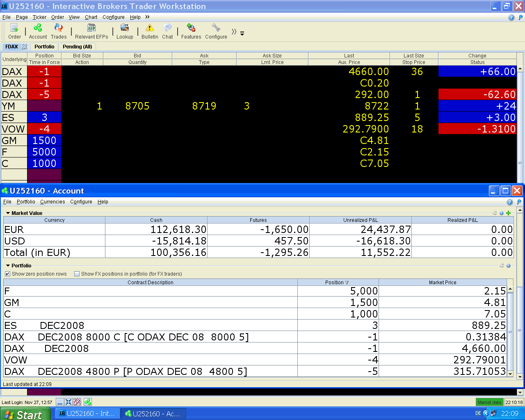Open the Ticker menu
The width and height of the screenshot is (525, 420).
click(39, 17)
